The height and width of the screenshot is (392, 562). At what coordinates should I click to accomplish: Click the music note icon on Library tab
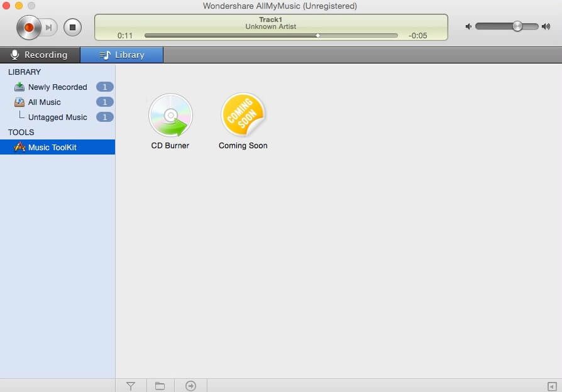pyautogui.click(x=105, y=55)
